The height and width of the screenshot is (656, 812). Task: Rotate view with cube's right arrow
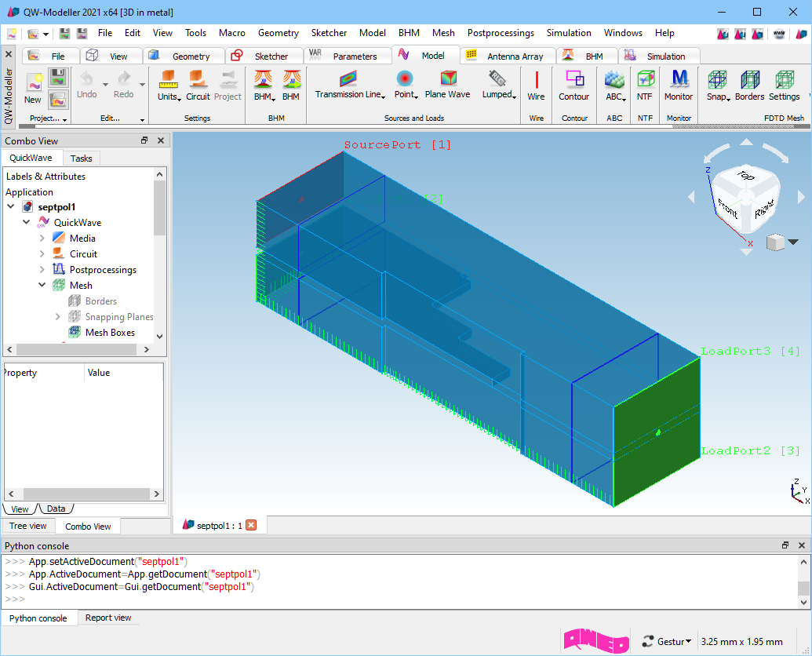[x=801, y=197]
